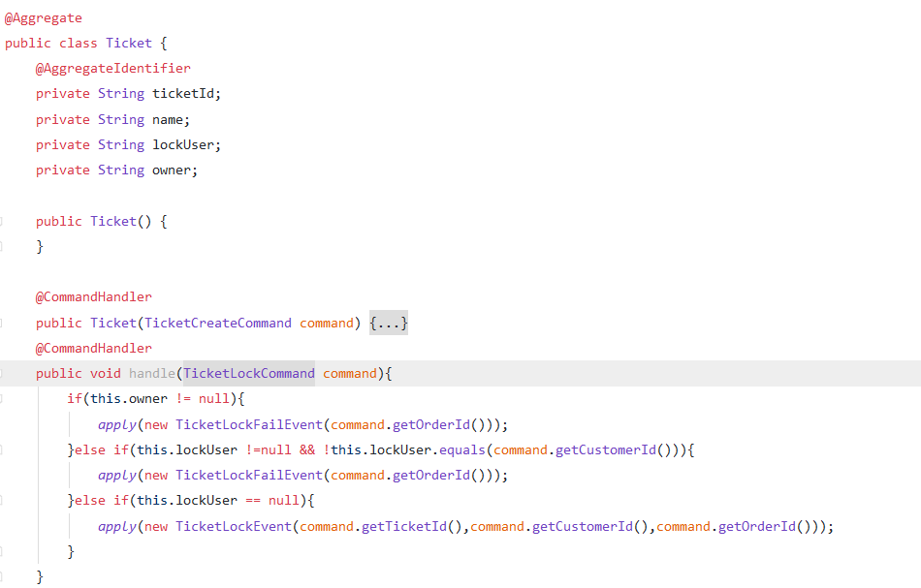The image size is (921, 588).
Task: Click the gutter mark next to the first else-if line
Action: (x=5, y=449)
